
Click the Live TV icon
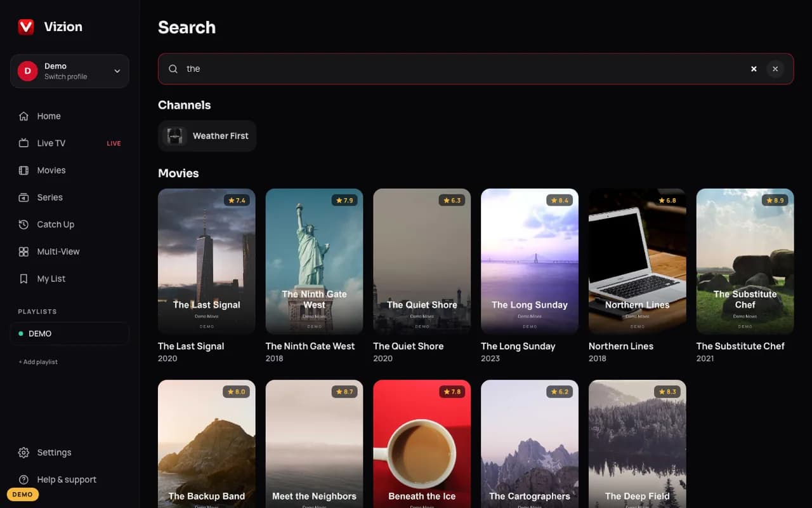[23, 144]
